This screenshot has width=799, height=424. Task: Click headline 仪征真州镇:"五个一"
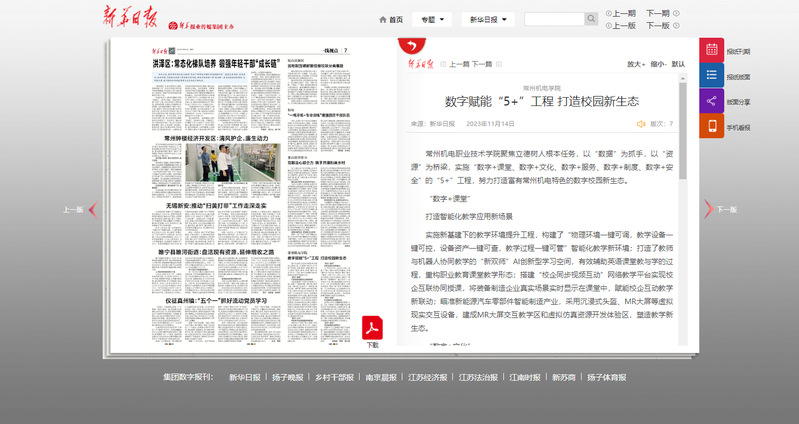216,301
